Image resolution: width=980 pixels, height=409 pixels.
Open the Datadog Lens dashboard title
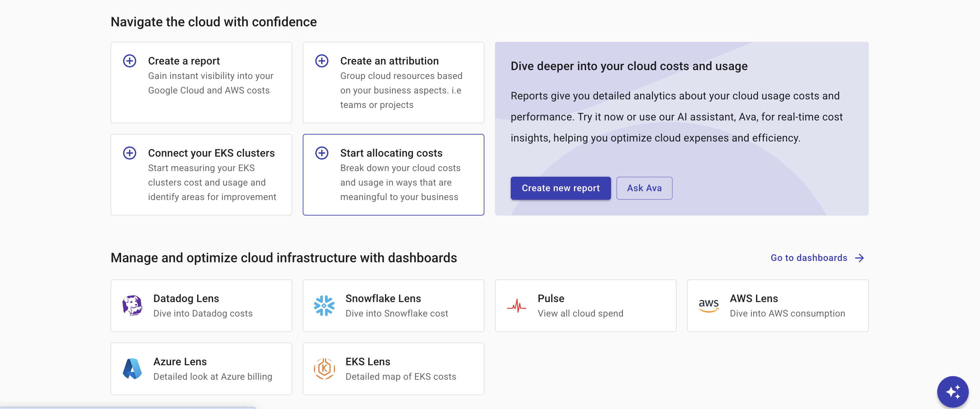click(x=186, y=298)
